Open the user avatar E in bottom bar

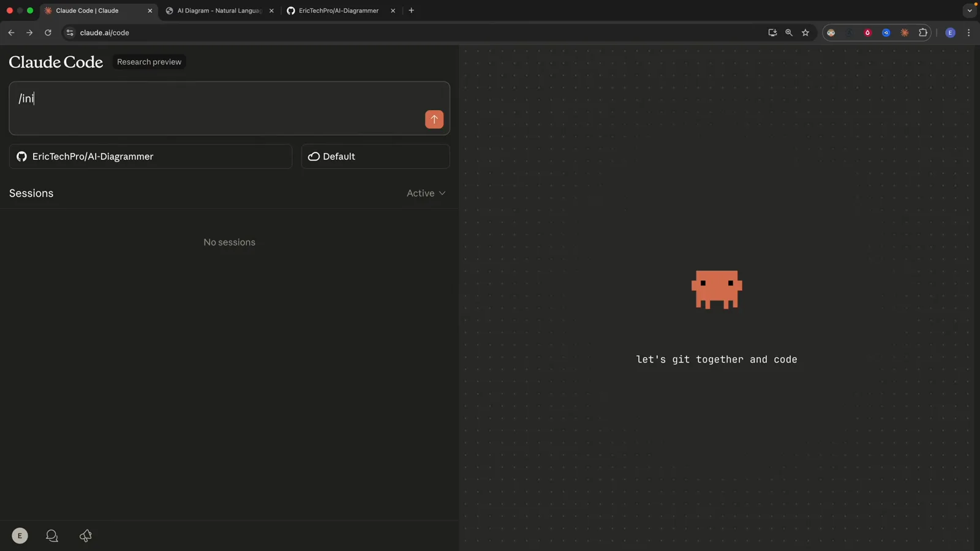pyautogui.click(x=20, y=536)
